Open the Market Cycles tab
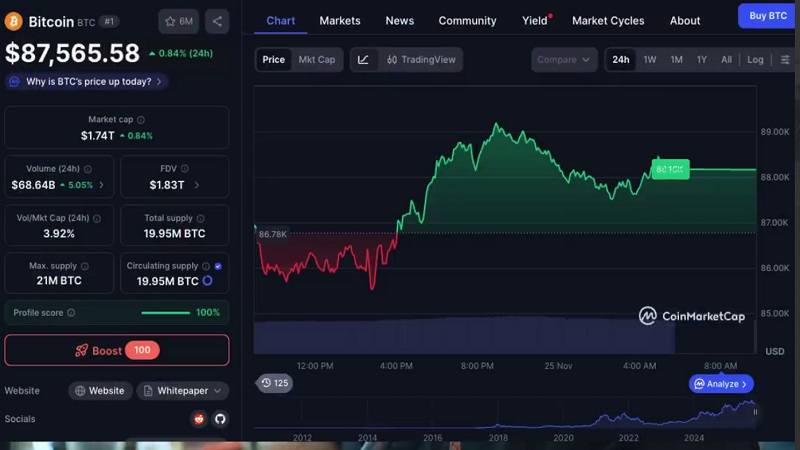Image resolution: width=800 pixels, height=450 pixels. tap(608, 20)
